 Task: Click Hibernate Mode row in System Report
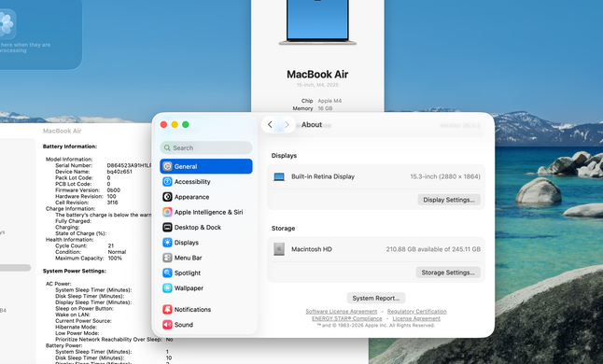click(77, 327)
